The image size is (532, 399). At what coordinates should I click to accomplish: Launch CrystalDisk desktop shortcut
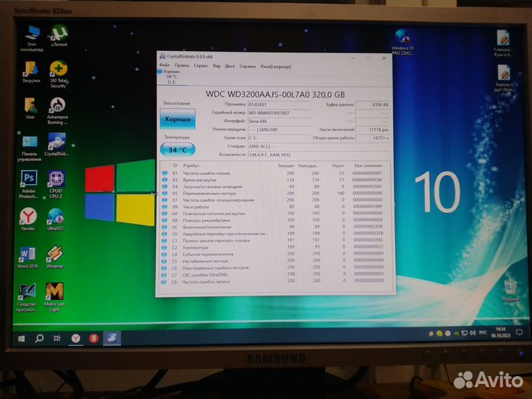57,145
